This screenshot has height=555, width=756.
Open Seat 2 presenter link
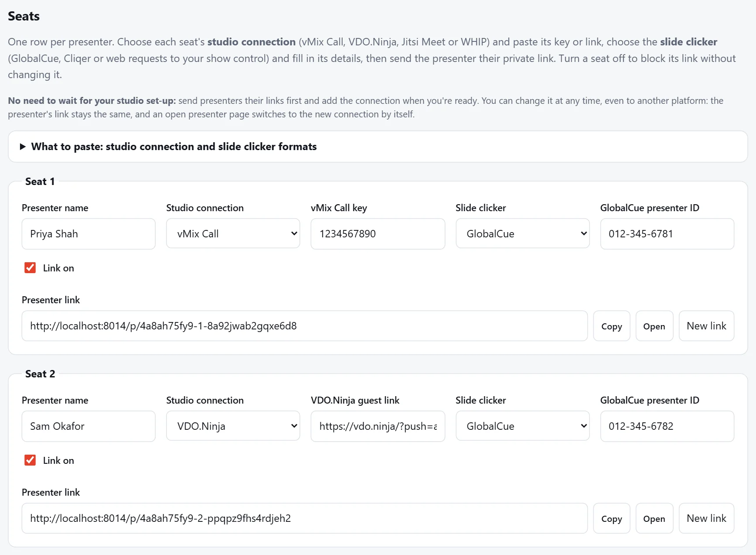(654, 518)
